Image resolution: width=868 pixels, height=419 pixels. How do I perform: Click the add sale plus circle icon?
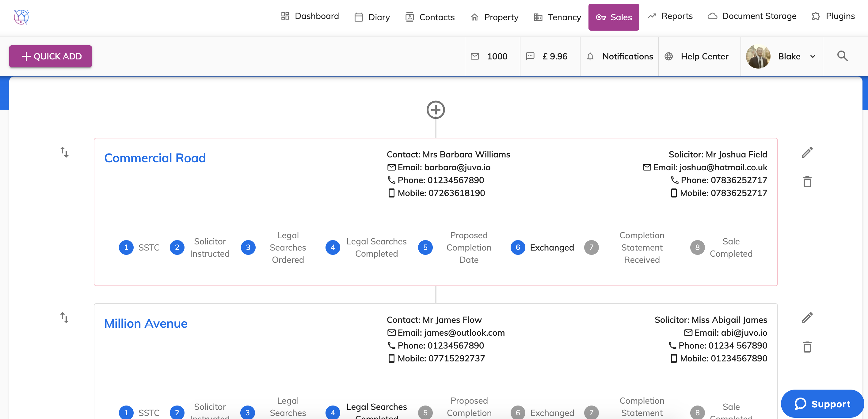[435, 110]
